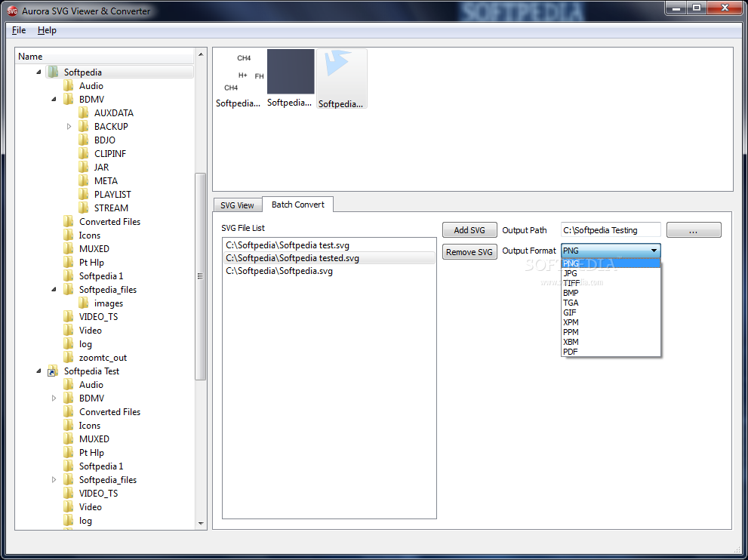Choose BMP output format
Viewport: 748px width, 560px height.
tap(611, 293)
